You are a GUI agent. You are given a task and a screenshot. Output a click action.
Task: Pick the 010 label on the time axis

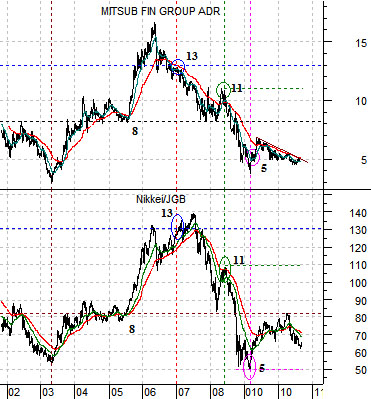click(x=253, y=392)
